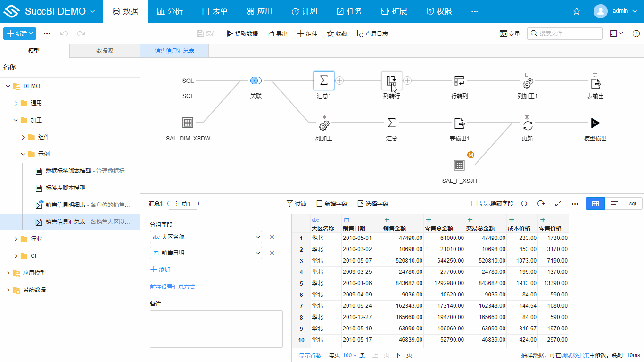Click 添加 to add grouping field
Viewport: 644px width, 362px height.
point(160,269)
